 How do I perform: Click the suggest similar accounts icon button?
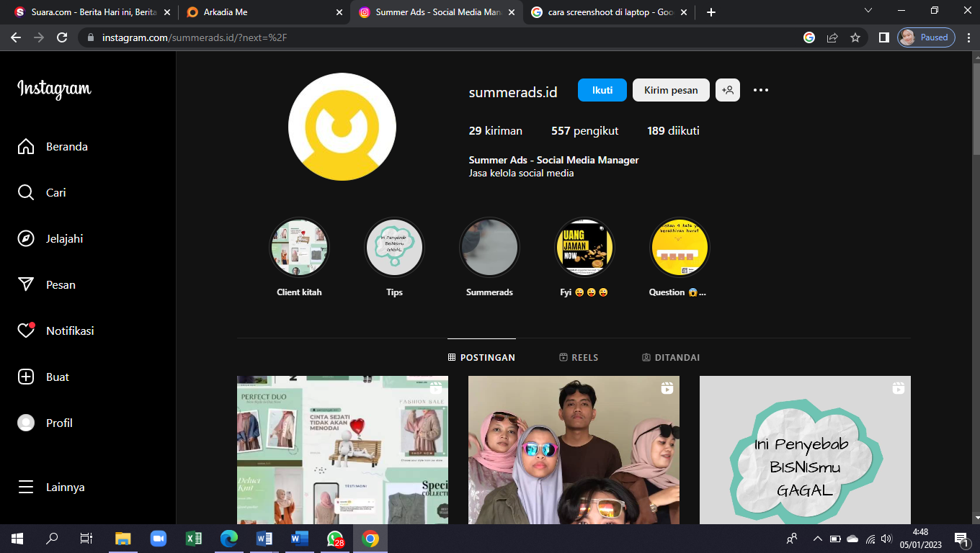click(727, 90)
